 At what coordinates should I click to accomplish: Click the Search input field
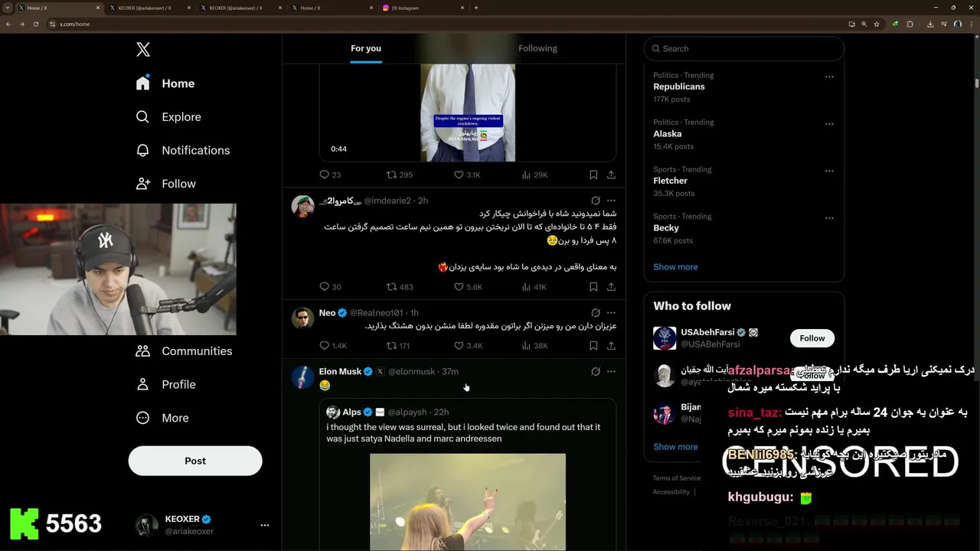coord(743,48)
